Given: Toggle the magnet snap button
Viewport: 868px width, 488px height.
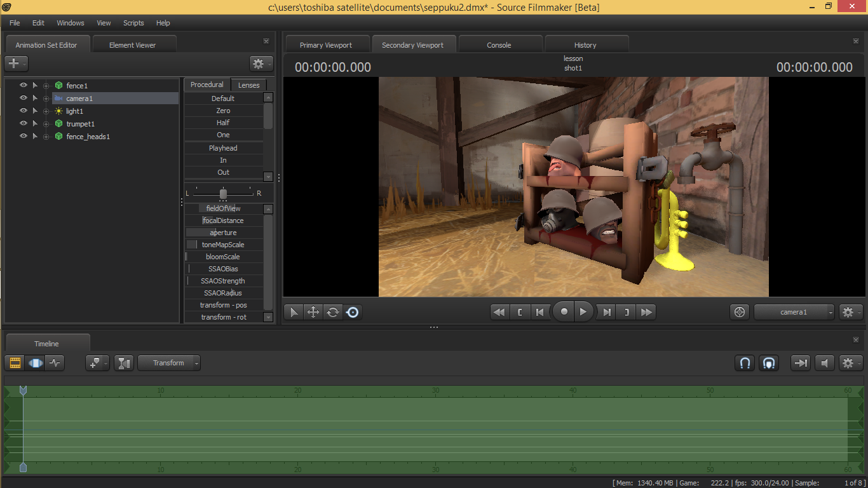Looking at the screenshot, I should point(745,363).
